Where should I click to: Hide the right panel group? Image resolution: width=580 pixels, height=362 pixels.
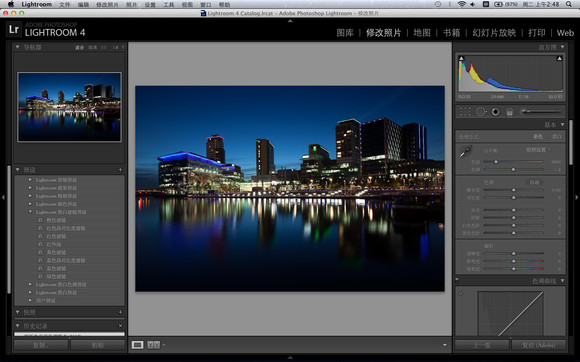point(577,197)
